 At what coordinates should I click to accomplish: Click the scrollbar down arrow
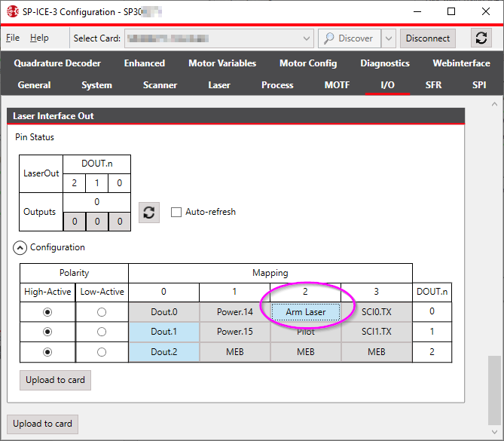[x=494, y=432]
